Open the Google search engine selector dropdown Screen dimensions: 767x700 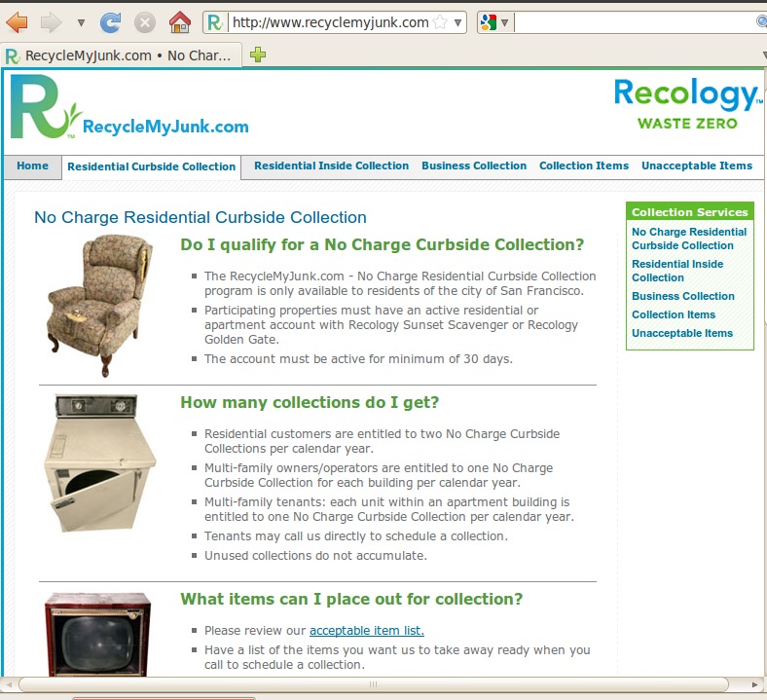[495, 21]
